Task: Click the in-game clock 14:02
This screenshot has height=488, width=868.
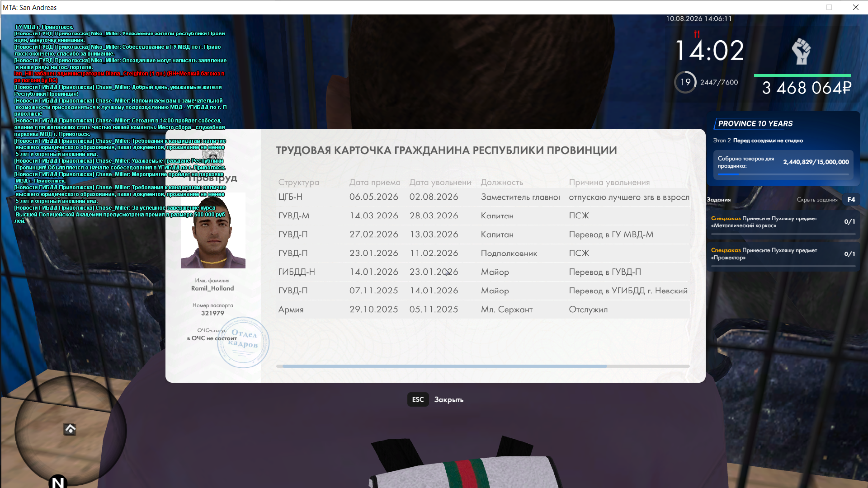Action: click(x=709, y=51)
